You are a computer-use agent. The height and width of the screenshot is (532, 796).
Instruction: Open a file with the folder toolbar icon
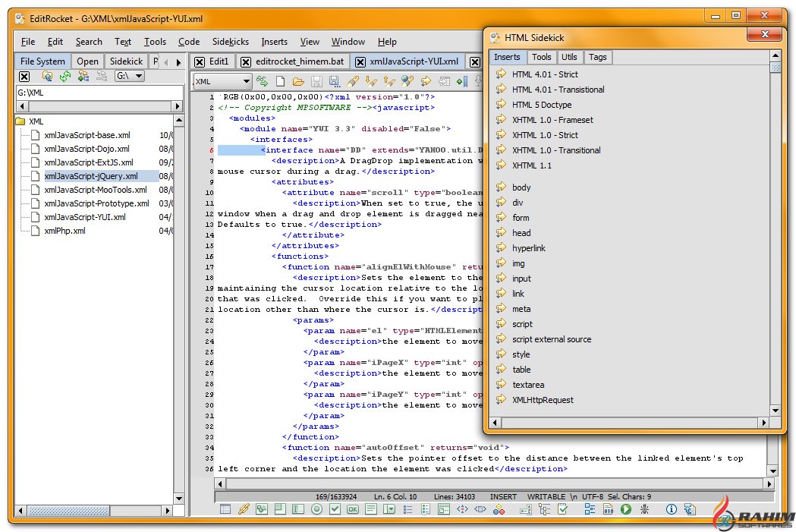click(297, 81)
